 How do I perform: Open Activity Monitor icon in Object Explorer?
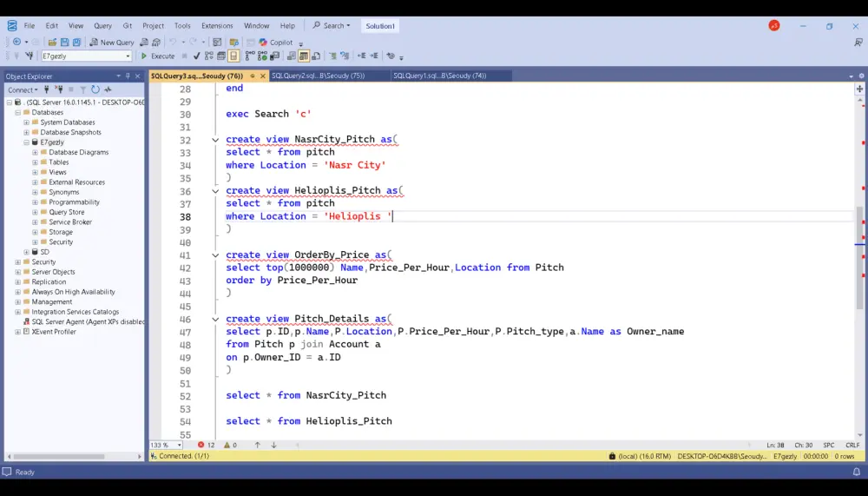pyautogui.click(x=108, y=89)
